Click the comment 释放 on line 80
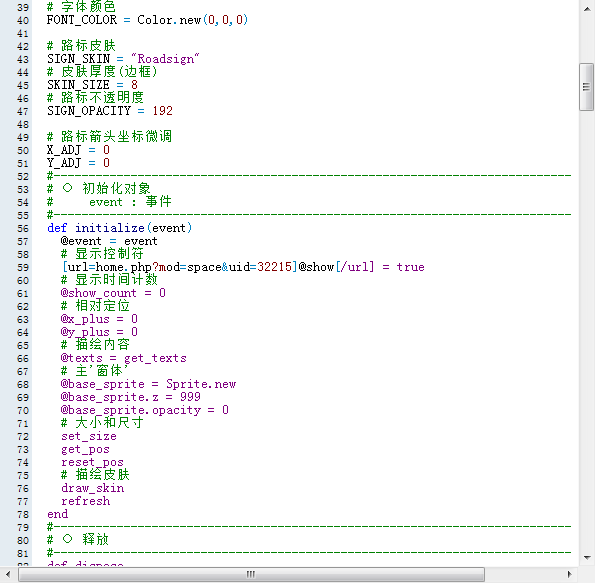The height and width of the screenshot is (583, 595). click(96, 539)
